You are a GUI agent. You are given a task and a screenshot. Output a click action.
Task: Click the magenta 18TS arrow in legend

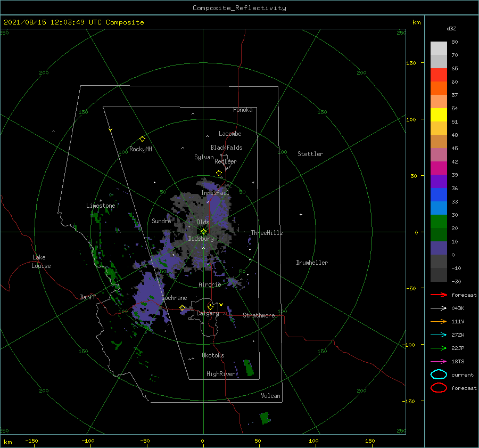pyautogui.click(x=439, y=362)
